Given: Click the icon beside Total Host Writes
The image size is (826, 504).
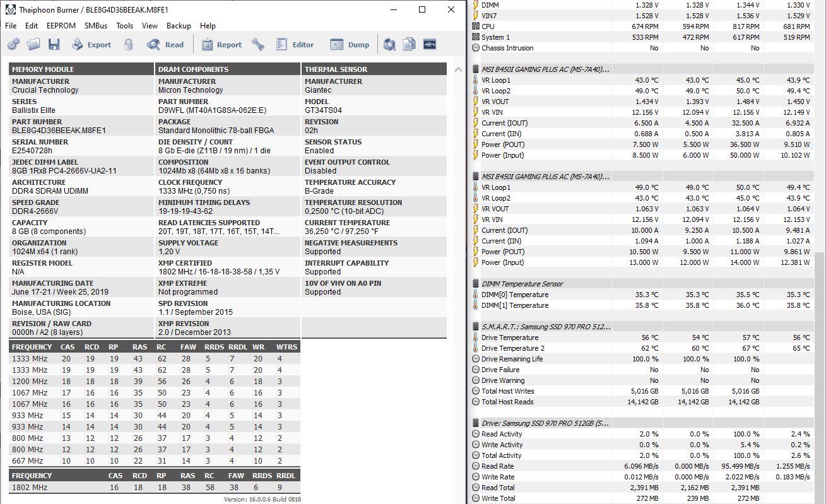Looking at the screenshot, I should click(476, 391).
